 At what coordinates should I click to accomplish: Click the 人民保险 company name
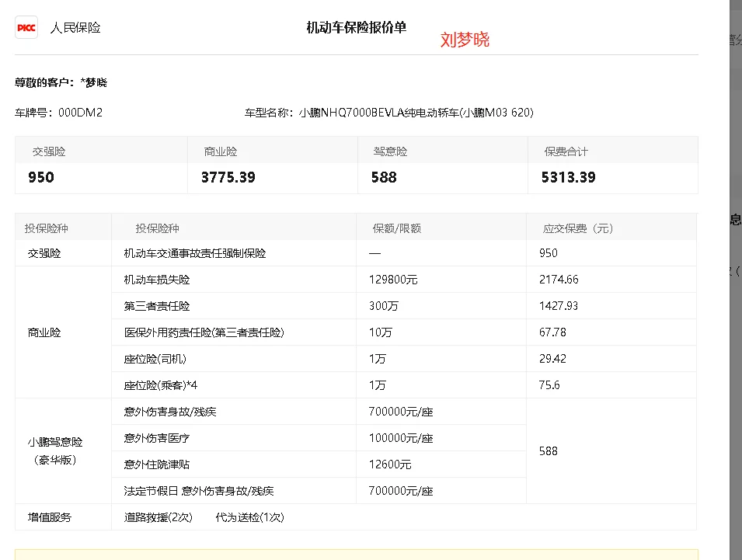pyautogui.click(x=75, y=28)
